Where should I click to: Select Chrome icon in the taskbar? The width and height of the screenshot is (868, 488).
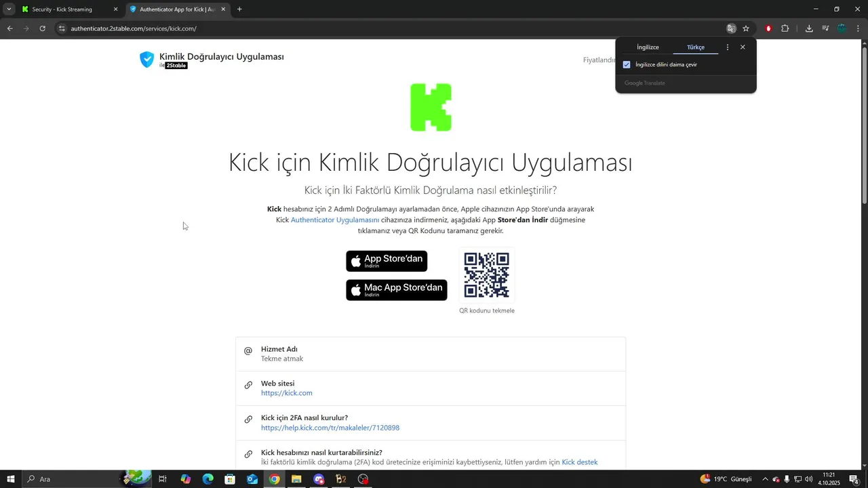[274, 479]
